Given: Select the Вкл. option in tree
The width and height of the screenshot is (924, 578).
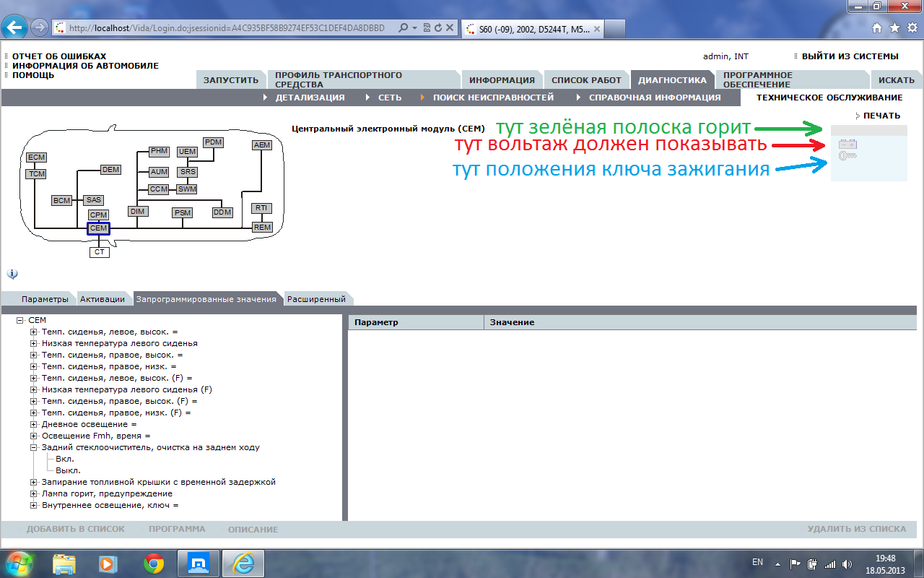Looking at the screenshot, I should (x=64, y=459).
